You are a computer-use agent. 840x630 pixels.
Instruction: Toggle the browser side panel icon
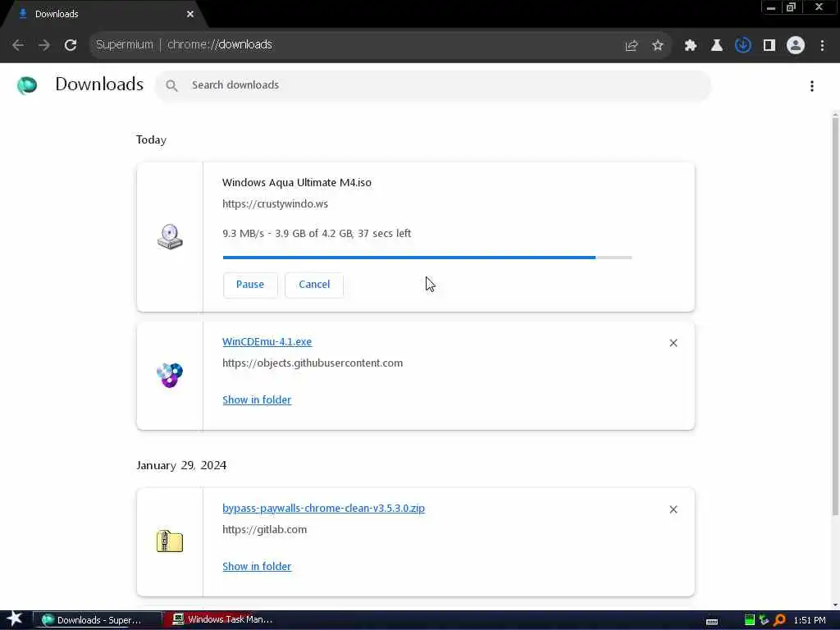(769, 46)
